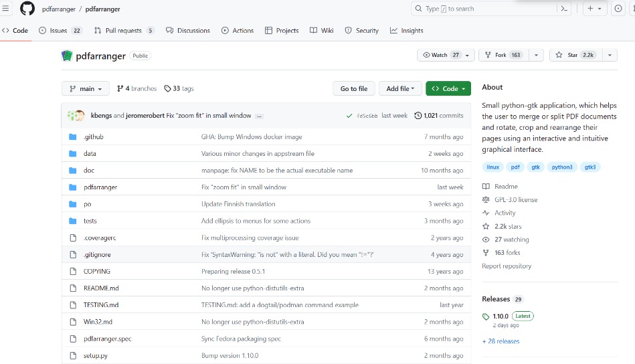The height and width of the screenshot is (364, 635).
Task: Click the python3 topic tag
Action: (562, 167)
